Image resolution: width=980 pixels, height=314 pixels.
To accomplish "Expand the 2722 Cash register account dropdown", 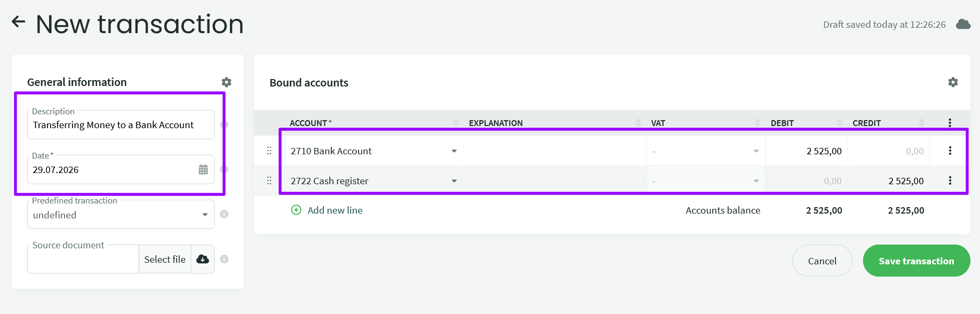I will [x=454, y=181].
